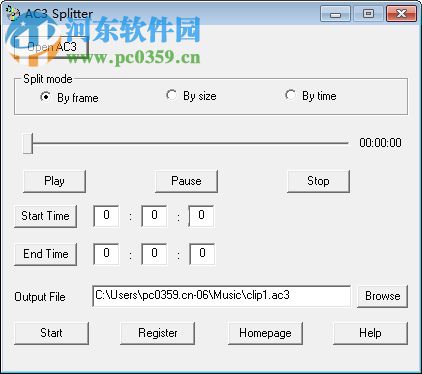This screenshot has height=374, width=422.
Task: Minimize the AC3 Splitter window
Action: coord(335,14)
